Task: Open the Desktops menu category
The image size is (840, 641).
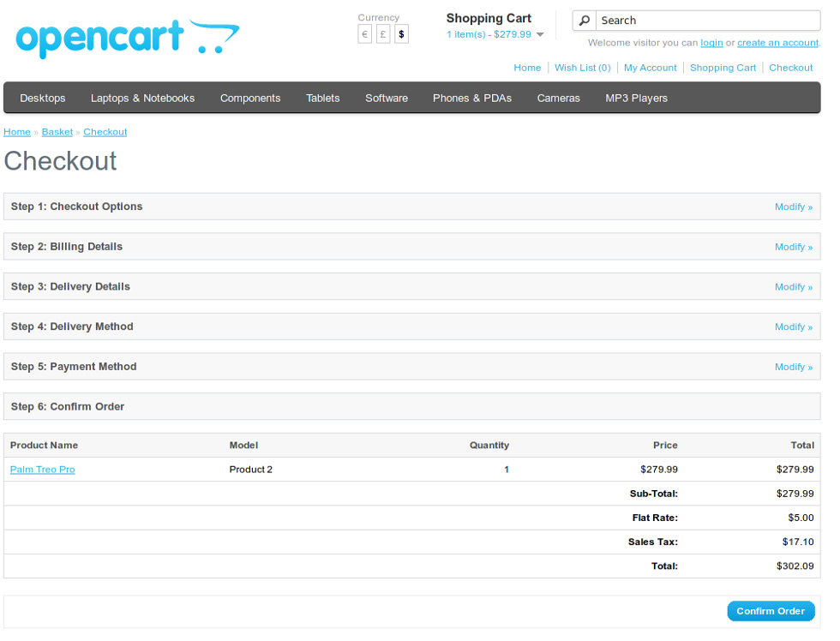Action: (x=43, y=99)
